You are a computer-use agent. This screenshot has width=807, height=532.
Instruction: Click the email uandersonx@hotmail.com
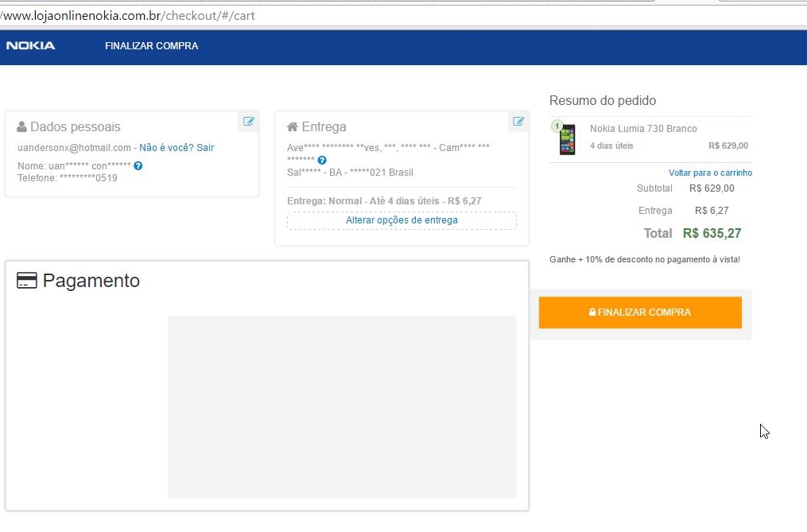point(74,148)
